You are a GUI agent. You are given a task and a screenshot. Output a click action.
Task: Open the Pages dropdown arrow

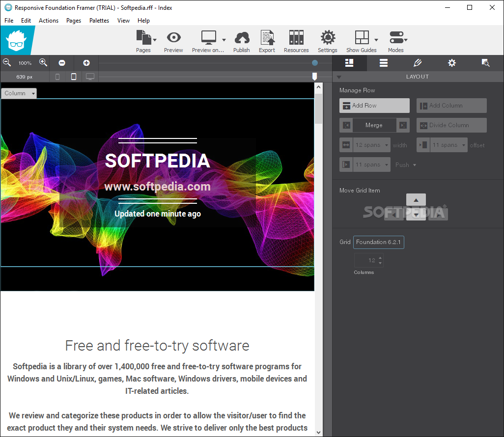pos(155,40)
